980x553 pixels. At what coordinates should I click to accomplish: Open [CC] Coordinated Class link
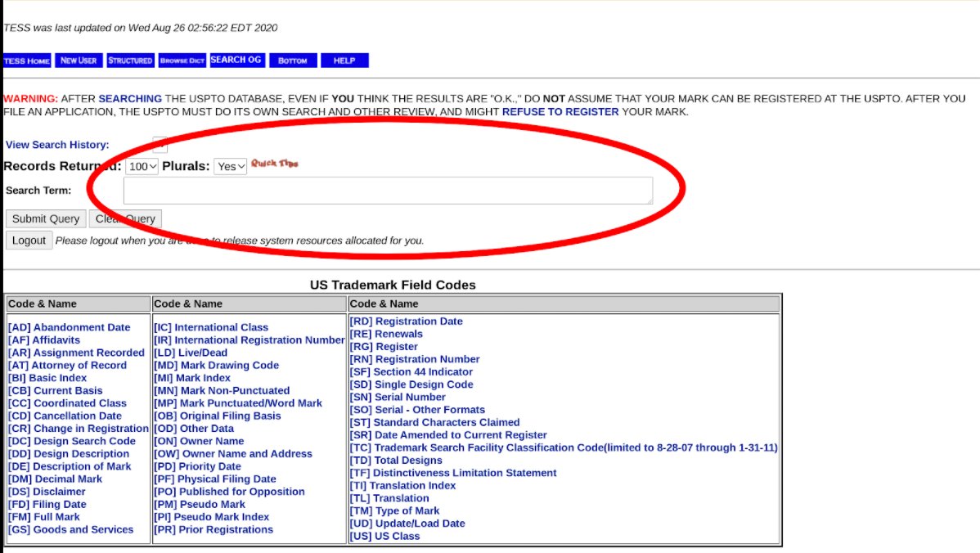coord(67,403)
